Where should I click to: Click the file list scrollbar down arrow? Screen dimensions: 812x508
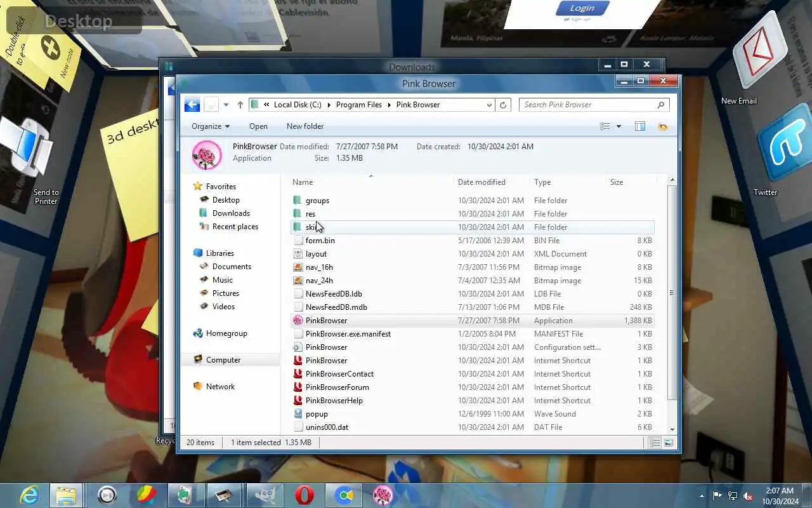pos(672,430)
